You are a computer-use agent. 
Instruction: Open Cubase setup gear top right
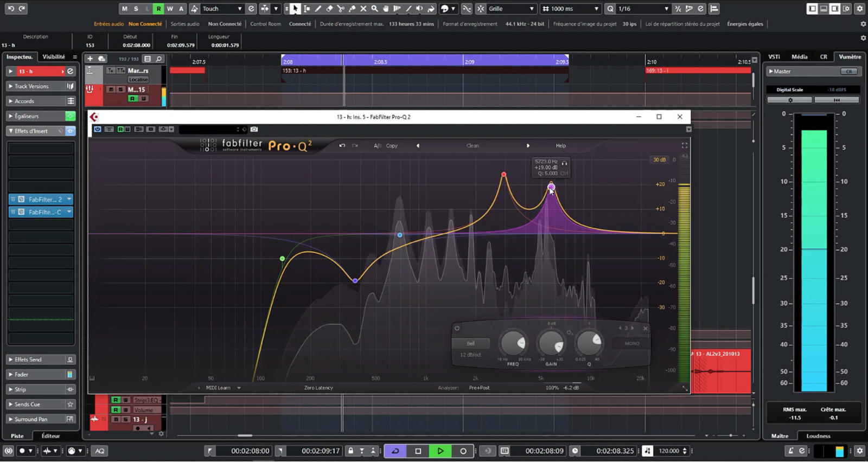860,9
